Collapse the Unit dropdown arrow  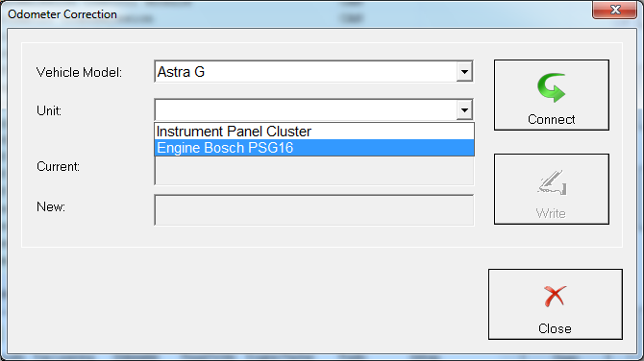(464, 110)
